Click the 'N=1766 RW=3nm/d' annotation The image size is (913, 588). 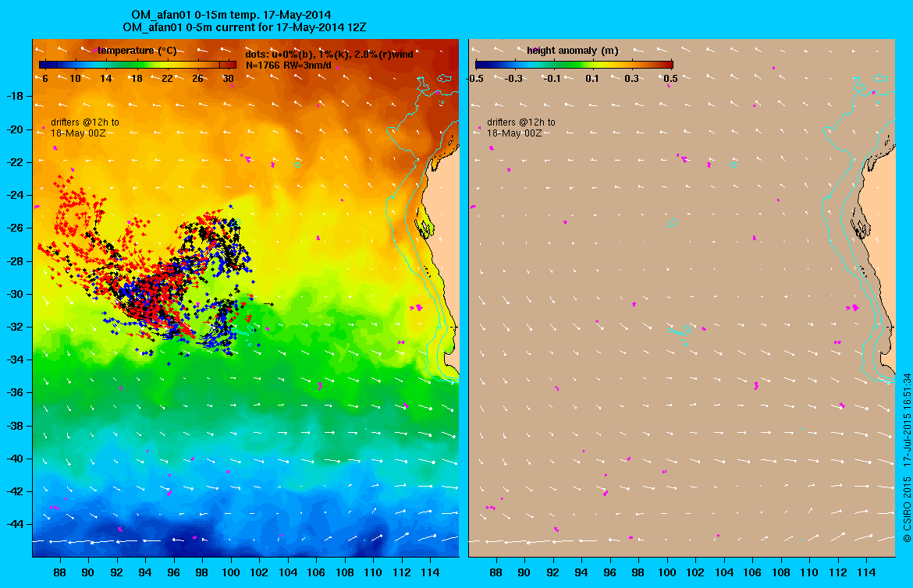pyautogui.click(x=288, y=66)
